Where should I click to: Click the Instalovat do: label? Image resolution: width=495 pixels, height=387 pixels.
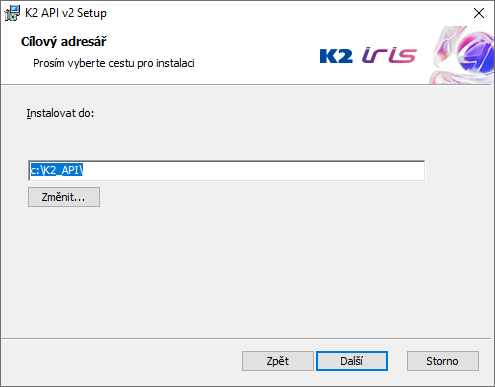pos(60,113)
